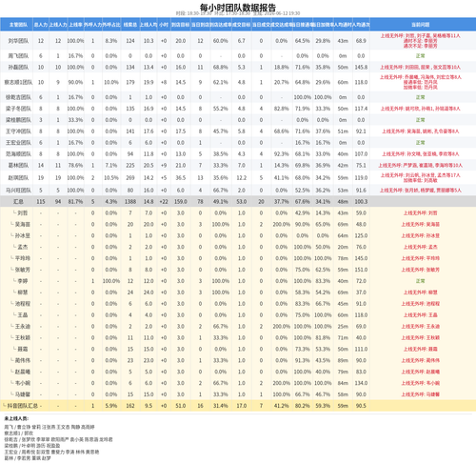
Task: Click the 外呼占比 column header
Action: [x=111, y=25]
